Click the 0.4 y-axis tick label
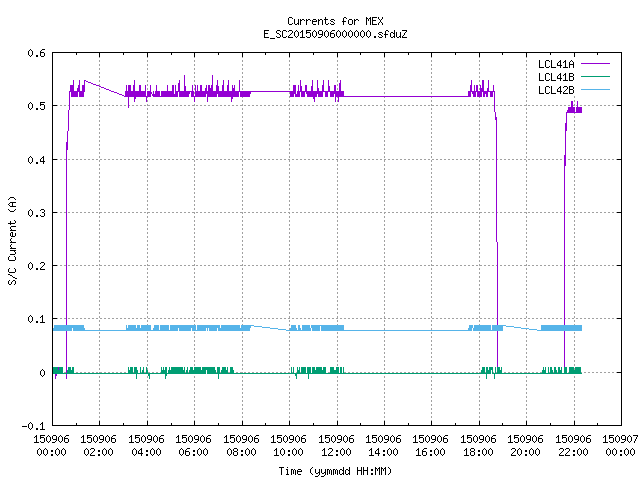The image size is (640, 480). pyautogui.click(x=36, y=160)
